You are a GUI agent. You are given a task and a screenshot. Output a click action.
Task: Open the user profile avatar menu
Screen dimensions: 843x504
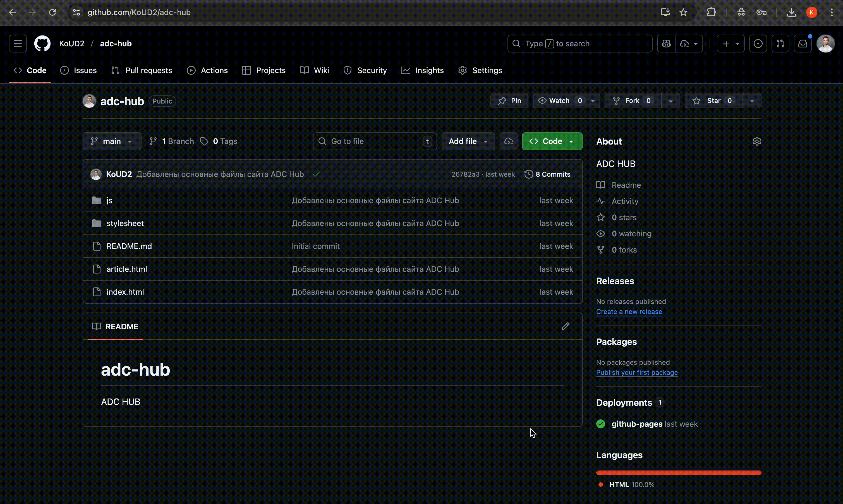pyautogui.click(x=826, y=44)
